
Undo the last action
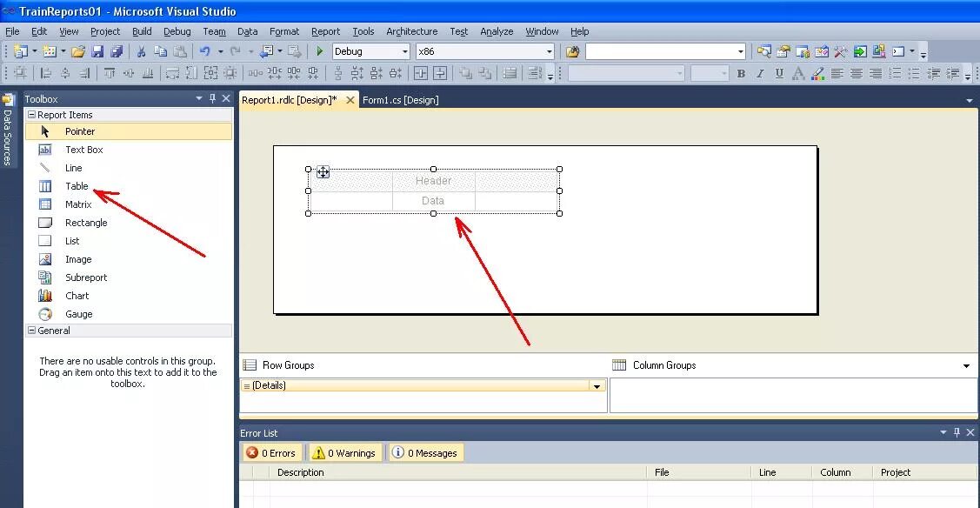pos(205,51)
